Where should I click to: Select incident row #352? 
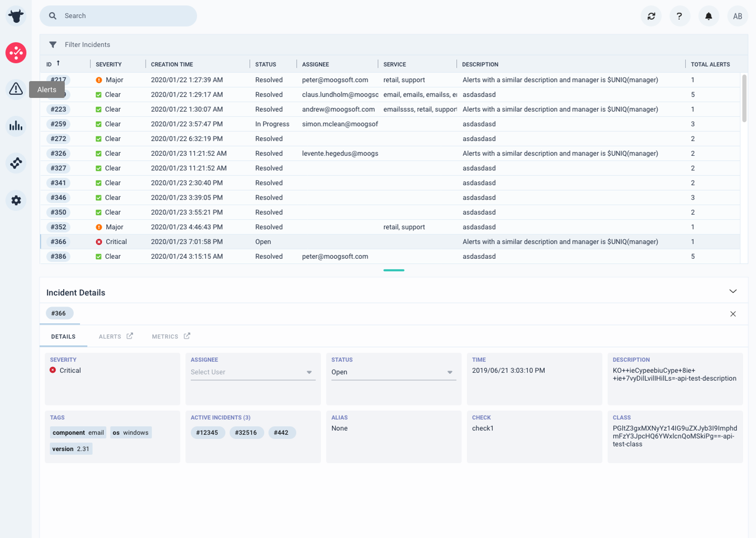(x=390, y=227)
